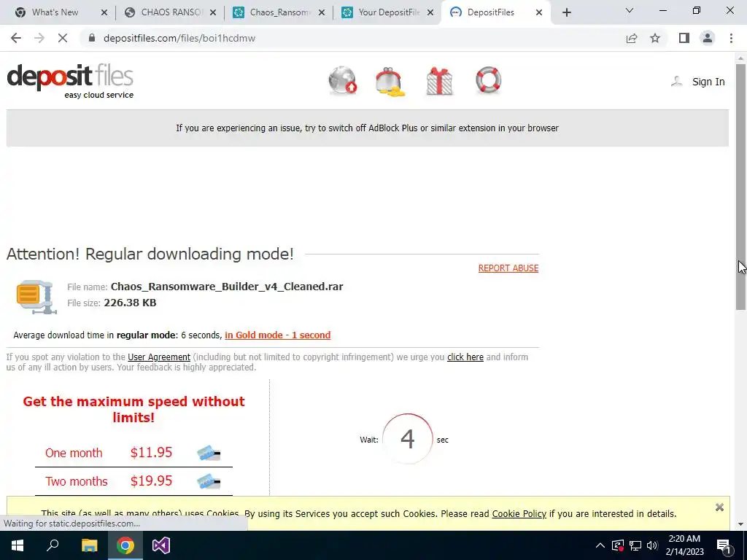Image resolution: width=747 pixels, height=560 pixels.
Task: Open the Windows Start menu
Action: point(18,545)
